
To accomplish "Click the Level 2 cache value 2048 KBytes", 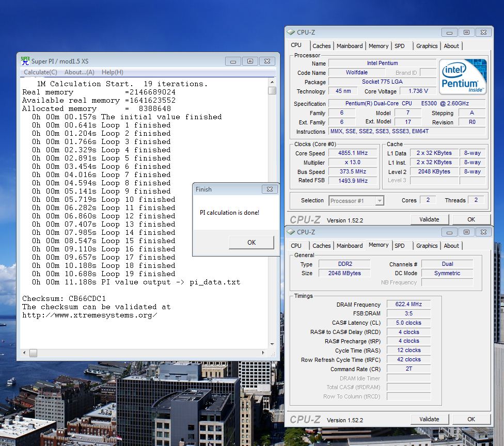I will click(x=434, y=171).
